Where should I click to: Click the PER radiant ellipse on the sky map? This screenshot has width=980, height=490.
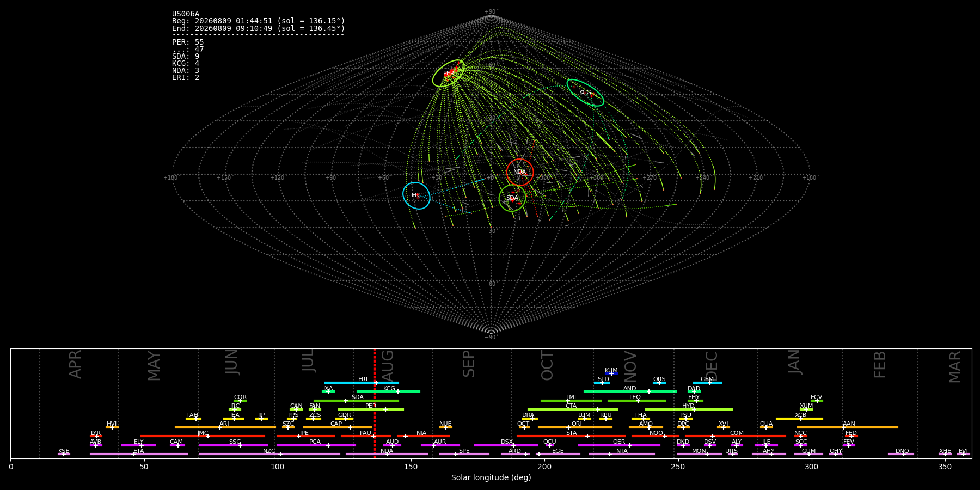click(449, 73)
